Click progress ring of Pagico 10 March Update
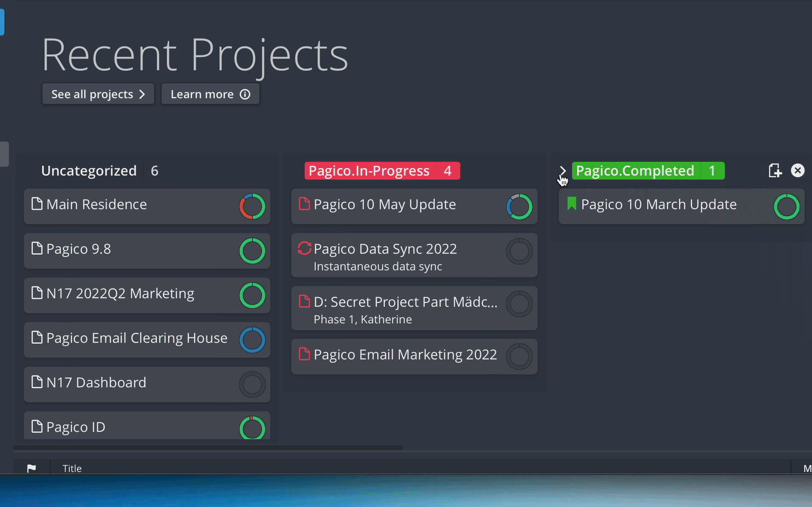 (787, 206)
